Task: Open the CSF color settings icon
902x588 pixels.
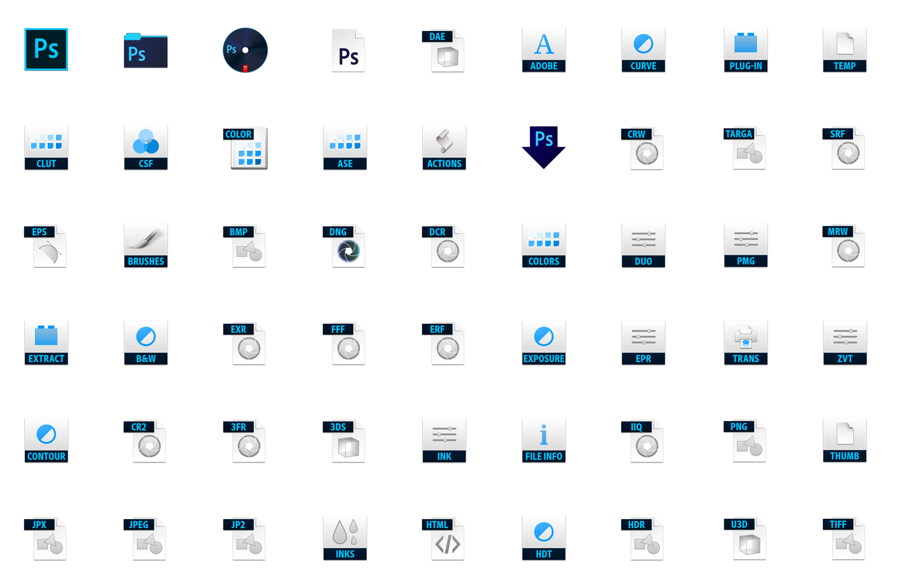Action: [145, 147]
